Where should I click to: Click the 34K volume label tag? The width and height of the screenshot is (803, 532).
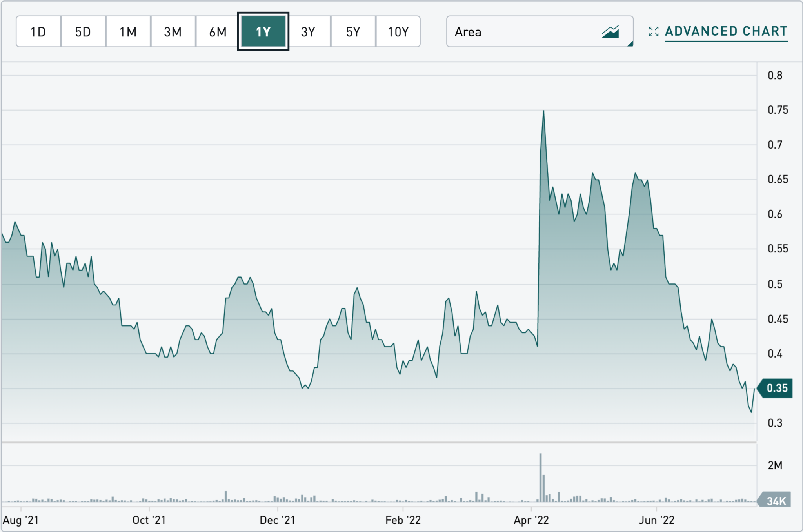774,500
